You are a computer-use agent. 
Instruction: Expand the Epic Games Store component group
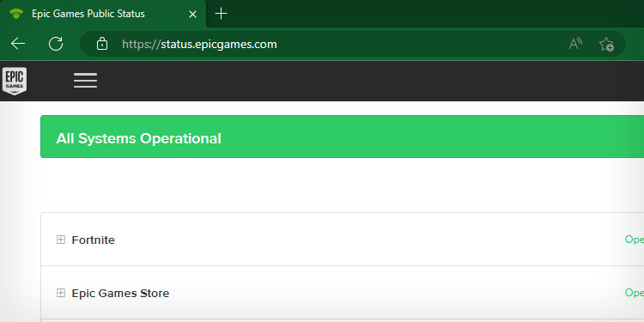(x=61, y=293)
